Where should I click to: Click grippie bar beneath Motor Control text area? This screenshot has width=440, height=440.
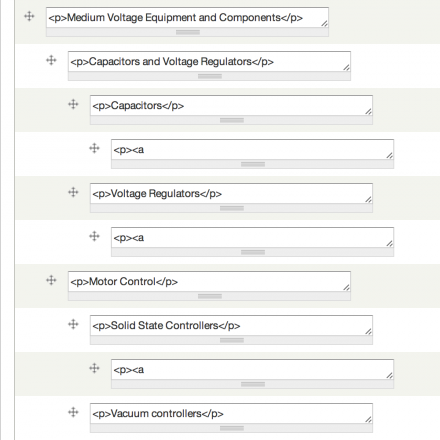pos(209,296)
